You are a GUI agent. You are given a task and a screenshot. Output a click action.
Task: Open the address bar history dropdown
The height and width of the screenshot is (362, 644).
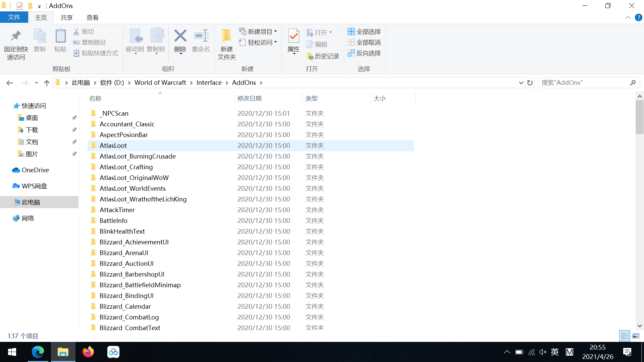(521, 82)
